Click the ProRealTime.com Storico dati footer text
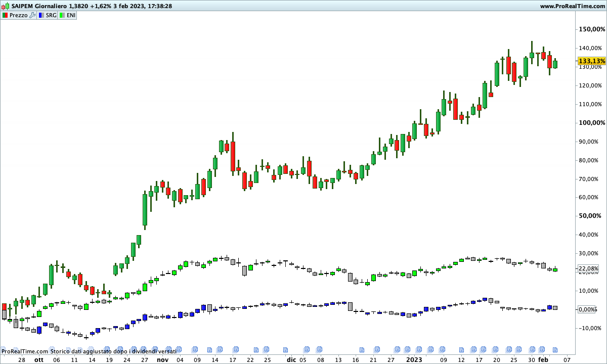The width and height of the screenshot is (607, 364). pyautogui.click(x=89, y=351)
